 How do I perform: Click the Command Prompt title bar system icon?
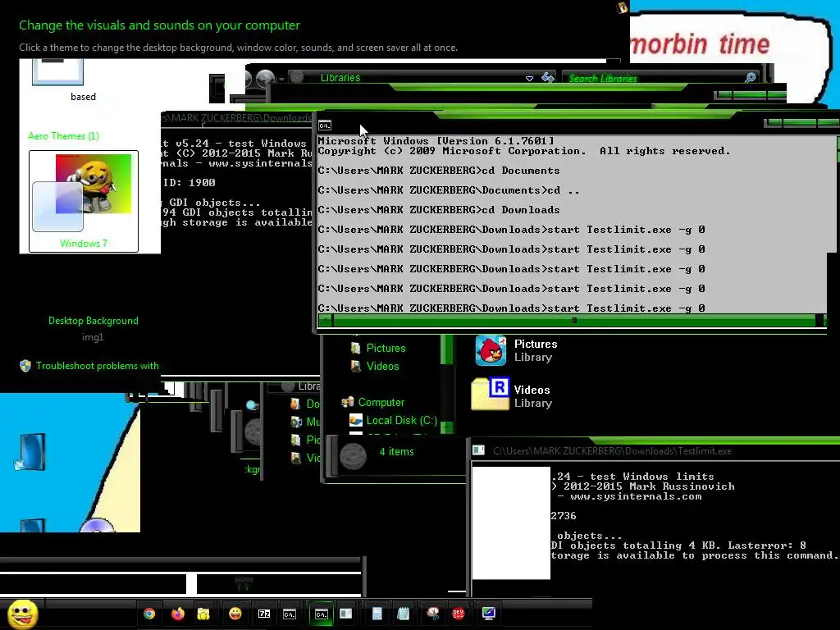[x=325, y=126]
